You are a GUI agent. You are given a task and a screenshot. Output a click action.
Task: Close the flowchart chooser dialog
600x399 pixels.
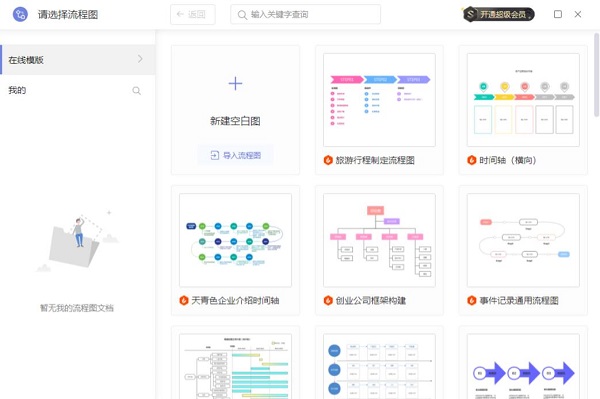point(578,14)
